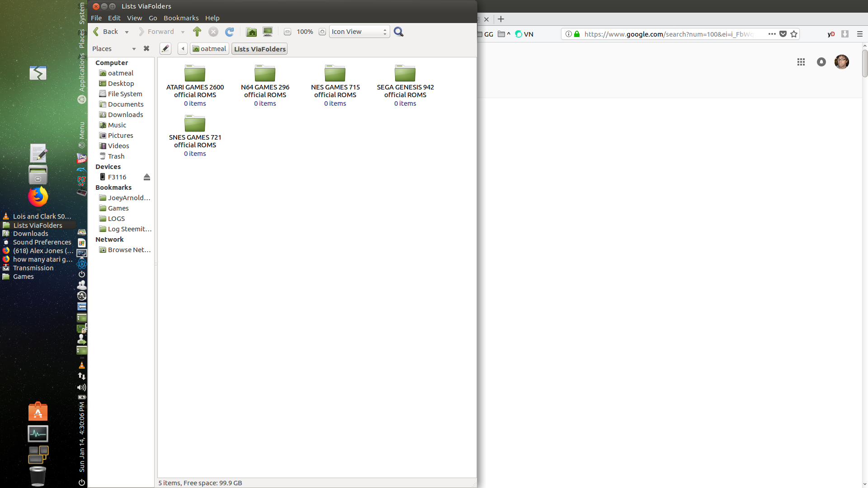Open Downloads in the Places sidebar

click(x=121, y=115)
